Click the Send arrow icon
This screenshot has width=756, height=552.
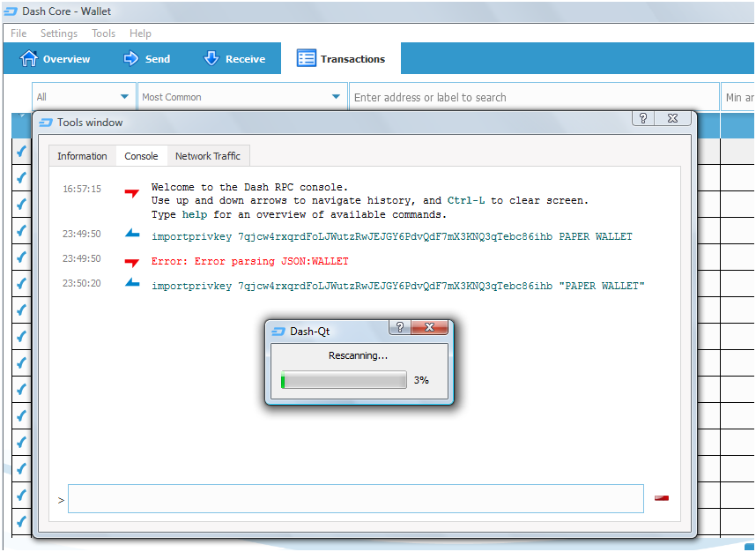point(130,58)
